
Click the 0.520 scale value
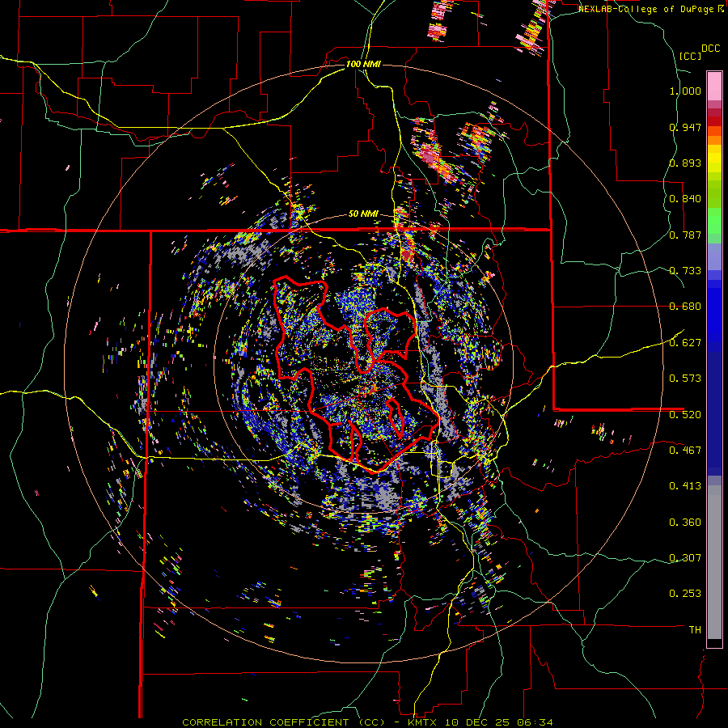pos(685,415)
